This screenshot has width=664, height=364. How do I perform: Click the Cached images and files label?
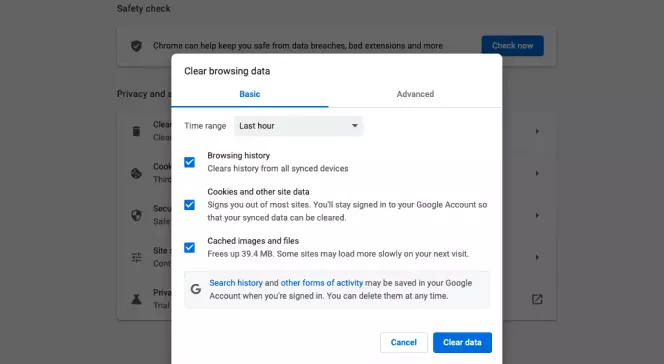[253, 241]
